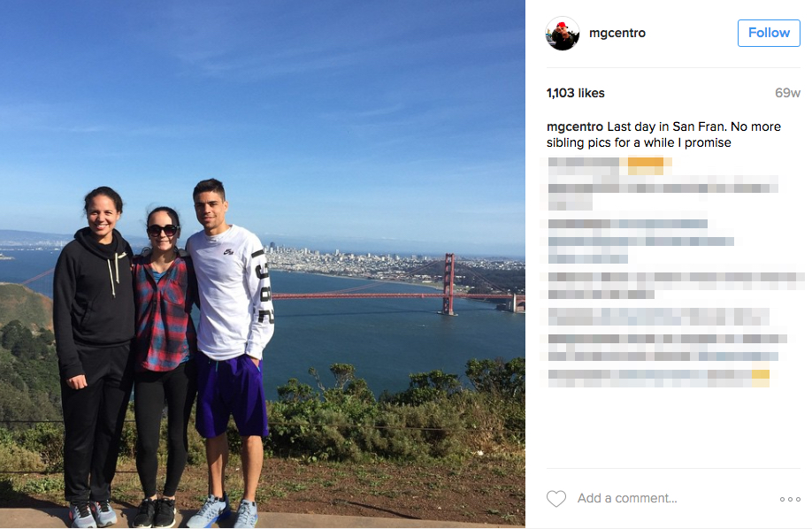Open the three-dot more options menu

point(790,499)
